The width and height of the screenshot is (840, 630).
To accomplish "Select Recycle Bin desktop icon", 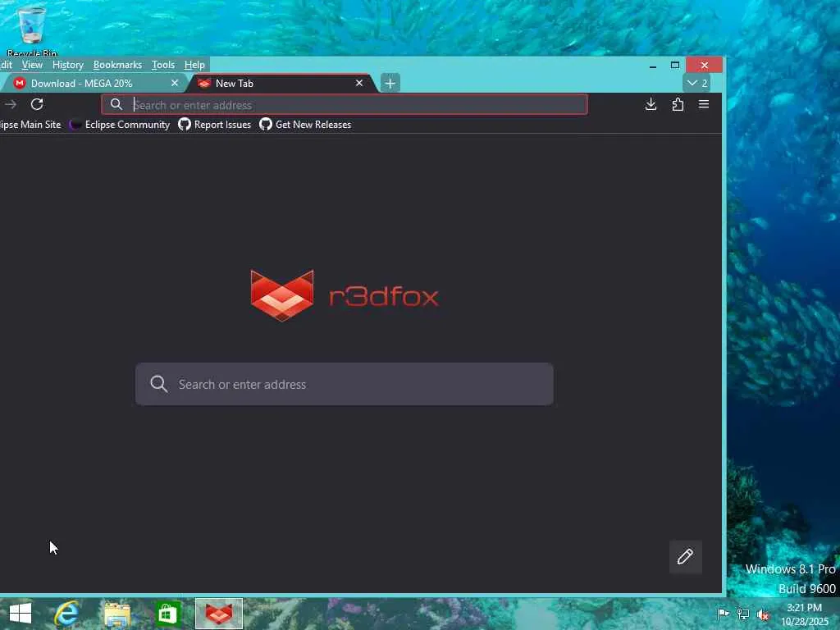I will 32,31.
